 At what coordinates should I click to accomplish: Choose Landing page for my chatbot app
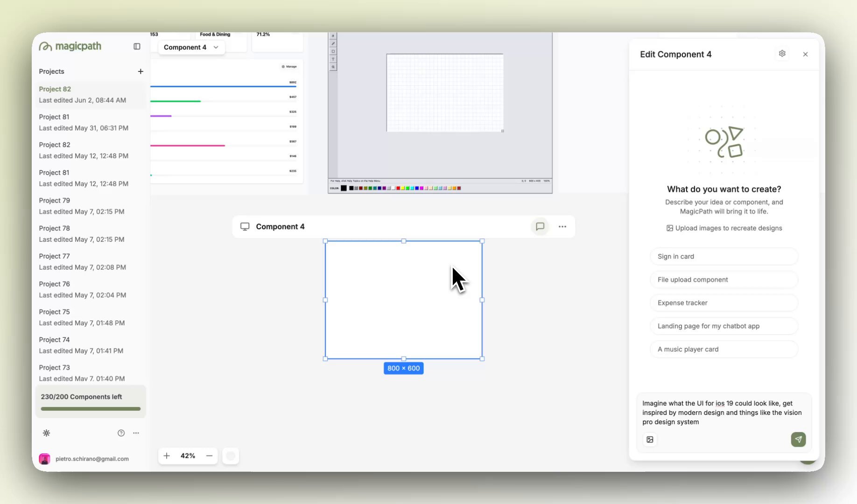[724, 326]
